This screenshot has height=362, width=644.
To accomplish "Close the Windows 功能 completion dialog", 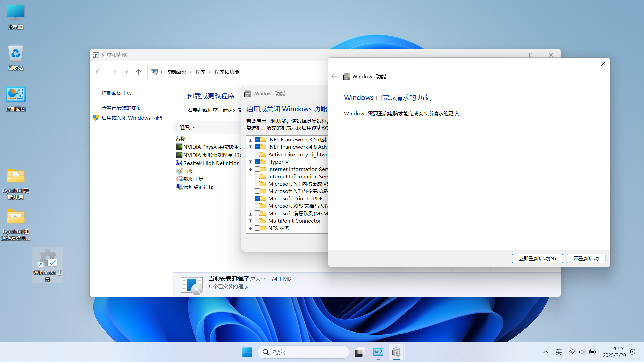I will click(603, 64).
